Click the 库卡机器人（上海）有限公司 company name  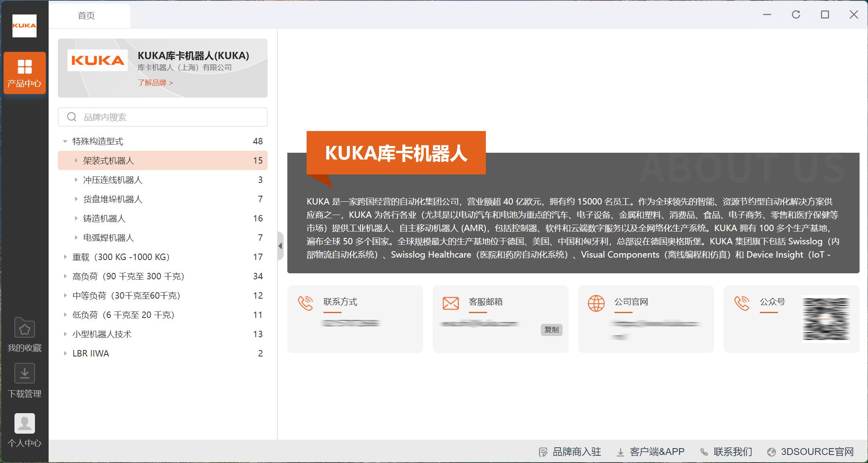tap(184, 68)
